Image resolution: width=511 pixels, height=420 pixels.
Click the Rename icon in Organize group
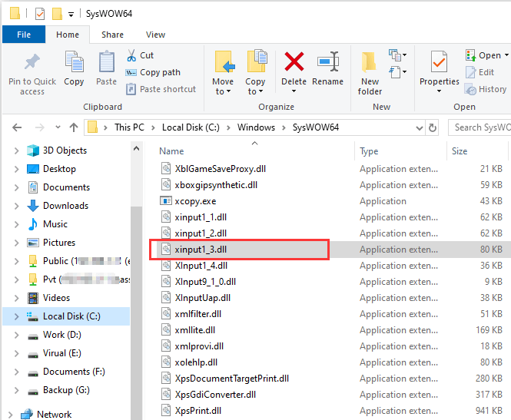click(x=328, y=63)
